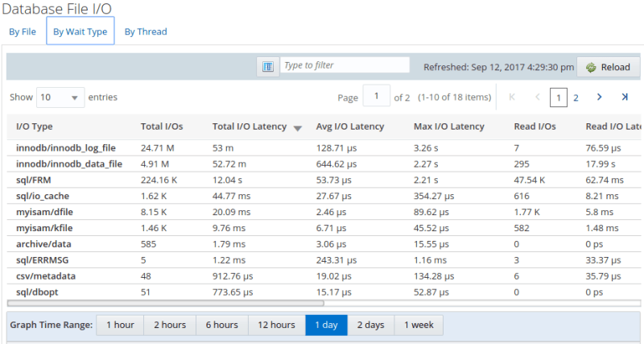The width and height of the screenshot is (644, 344).
Task: Go to the next page arrow
Action: 599,97
